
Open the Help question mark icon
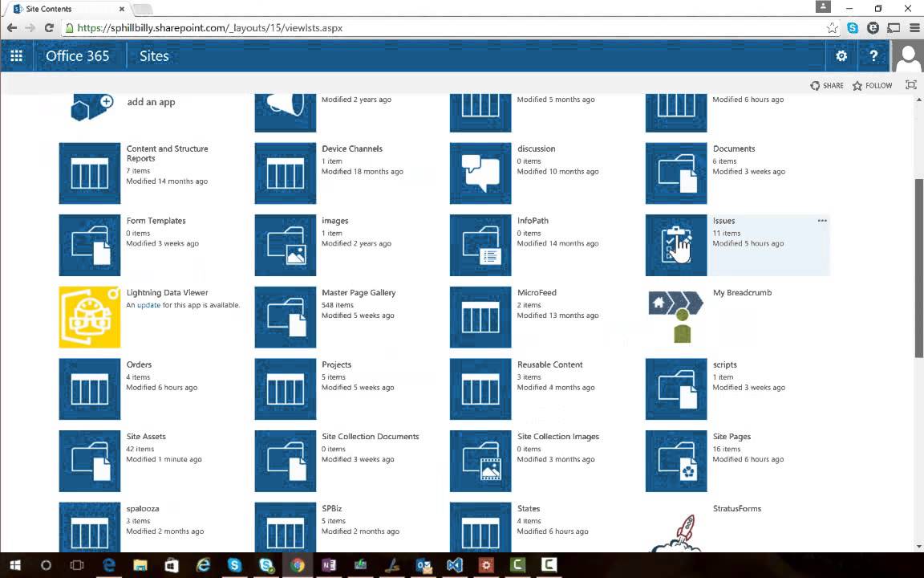pos(873,56)
